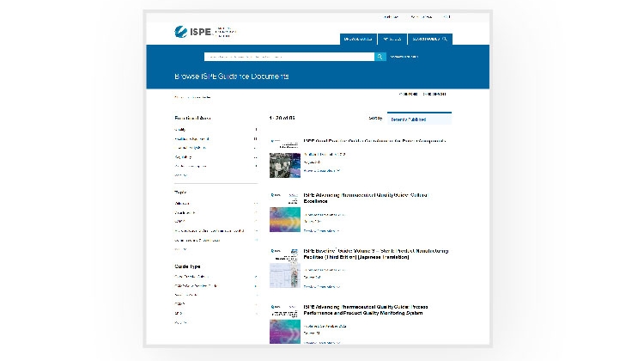Click the magnifier icon in the navigation tabs
The height and width of the screenshot is (361, 644).
445,39
